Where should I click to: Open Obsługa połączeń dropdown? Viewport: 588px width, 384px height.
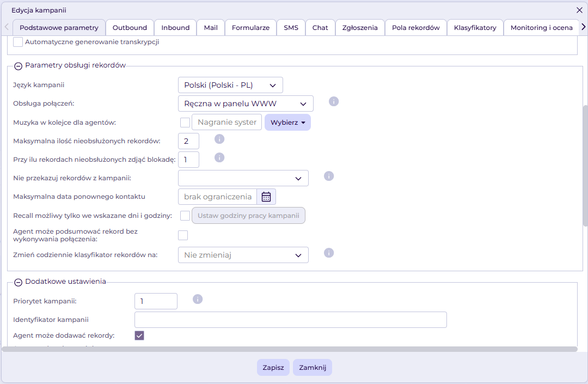pos(246,104)
